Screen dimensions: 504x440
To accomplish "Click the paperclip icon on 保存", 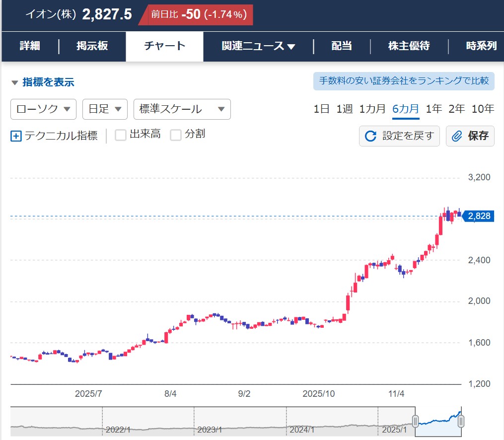I will pos(457,136).
